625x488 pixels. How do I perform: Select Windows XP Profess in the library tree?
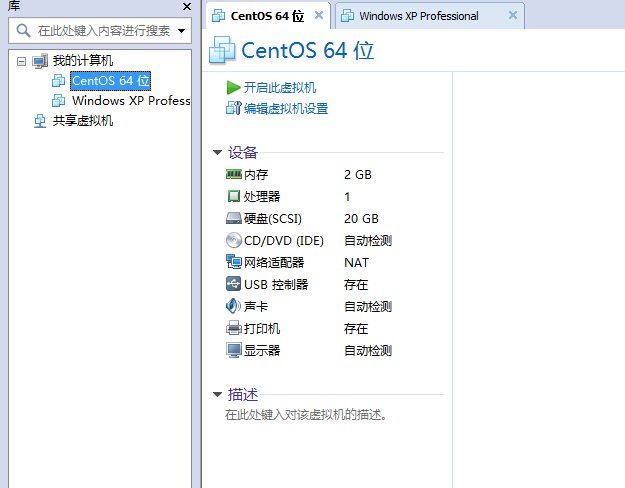click(131, 100)
